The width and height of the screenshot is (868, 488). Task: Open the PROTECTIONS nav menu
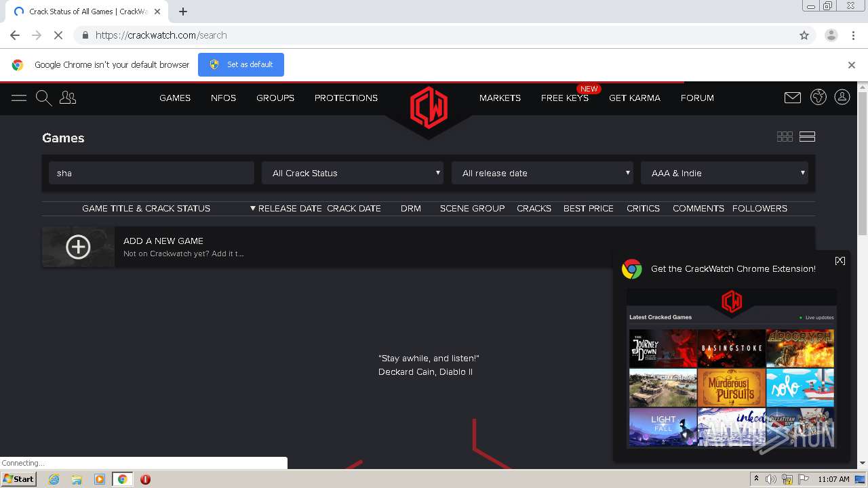pyautogui.click(x=346, y=98)
